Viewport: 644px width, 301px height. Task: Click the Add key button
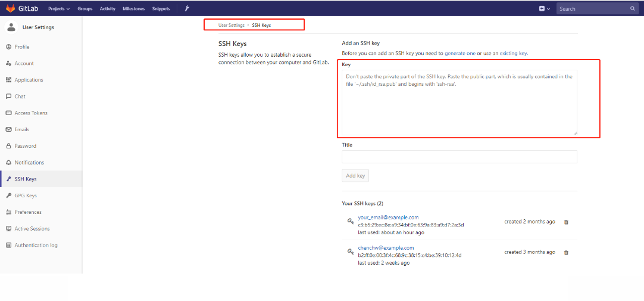[355, 176]
